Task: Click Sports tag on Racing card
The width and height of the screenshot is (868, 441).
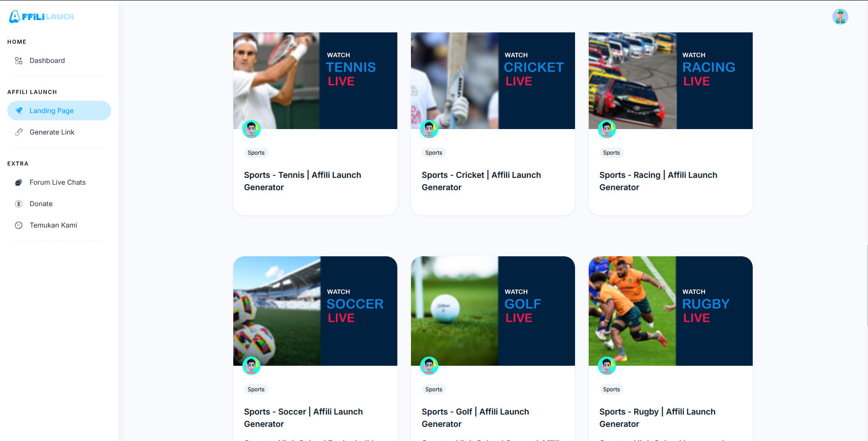Action: point(611,153)
